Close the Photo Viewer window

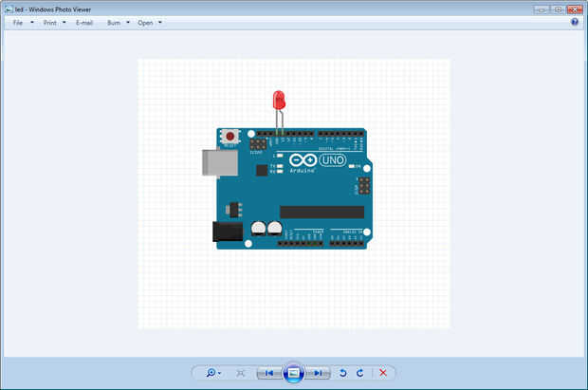point(575,9)
